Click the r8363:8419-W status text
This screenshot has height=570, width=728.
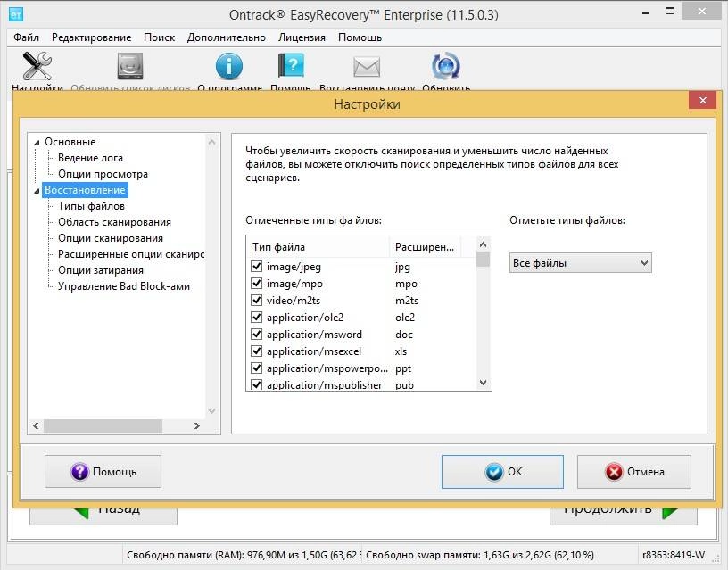coord(674,555)
